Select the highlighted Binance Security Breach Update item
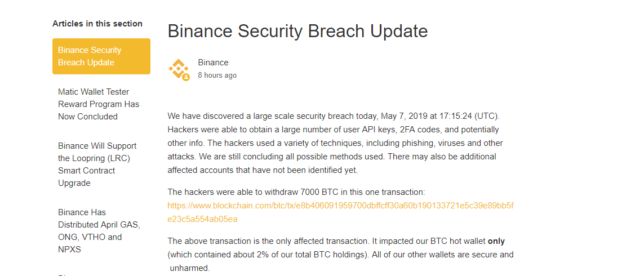Image resolution: width=644 pixels, height=276 pixels. pos(101,56)
